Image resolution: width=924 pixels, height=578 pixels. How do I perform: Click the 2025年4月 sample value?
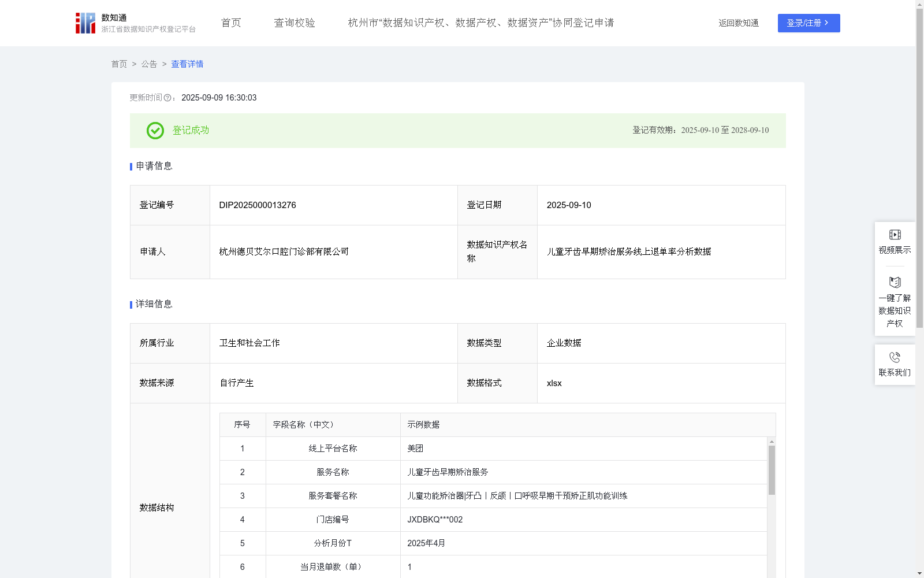[426, 543]
